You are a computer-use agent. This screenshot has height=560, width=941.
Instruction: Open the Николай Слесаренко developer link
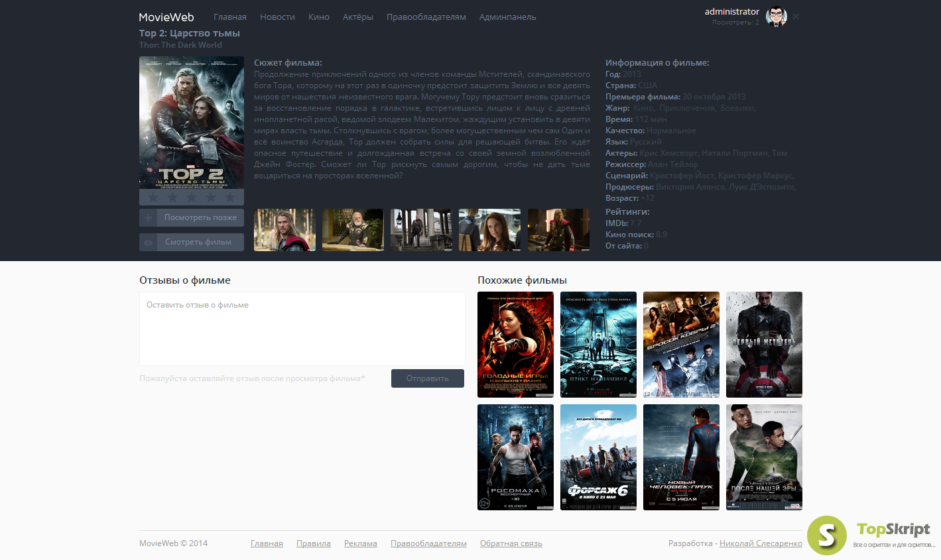point(761,543)
